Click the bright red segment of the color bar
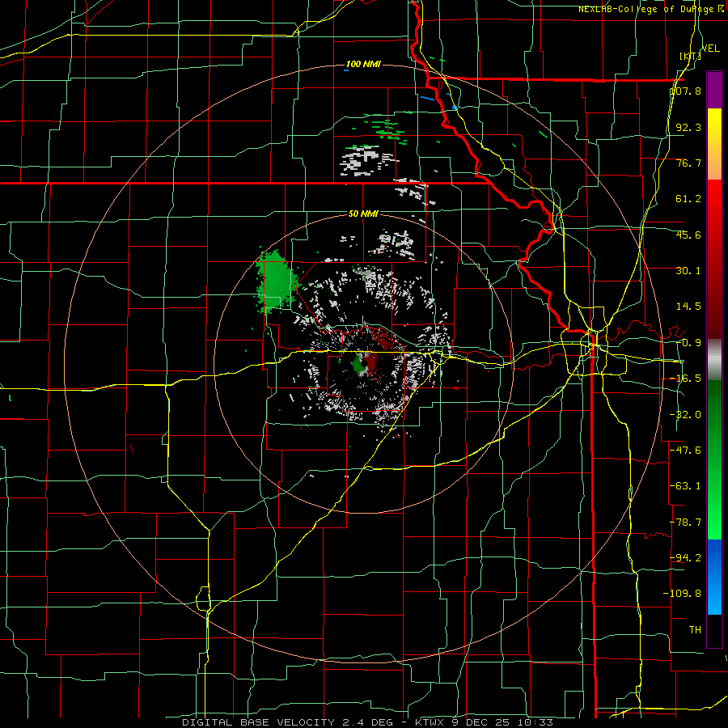 coord(714,206)
